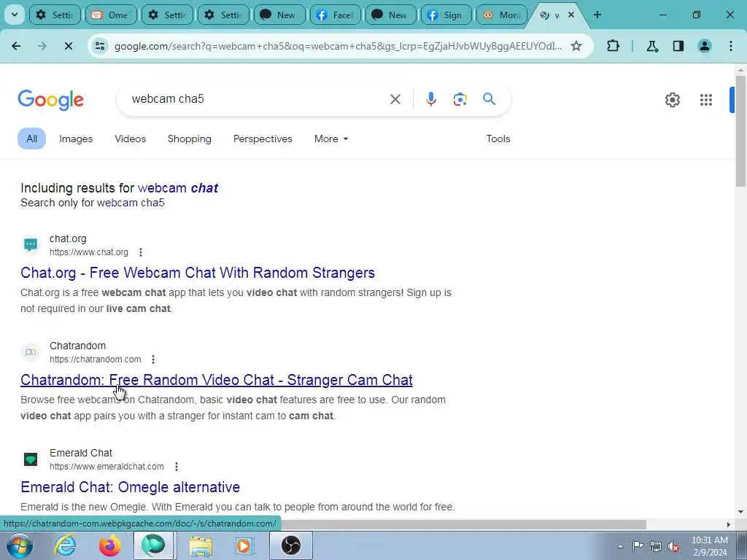Viewport: 747px width, 560px height.
Task: Switch to Shopping results
Action: coord(189,139)
